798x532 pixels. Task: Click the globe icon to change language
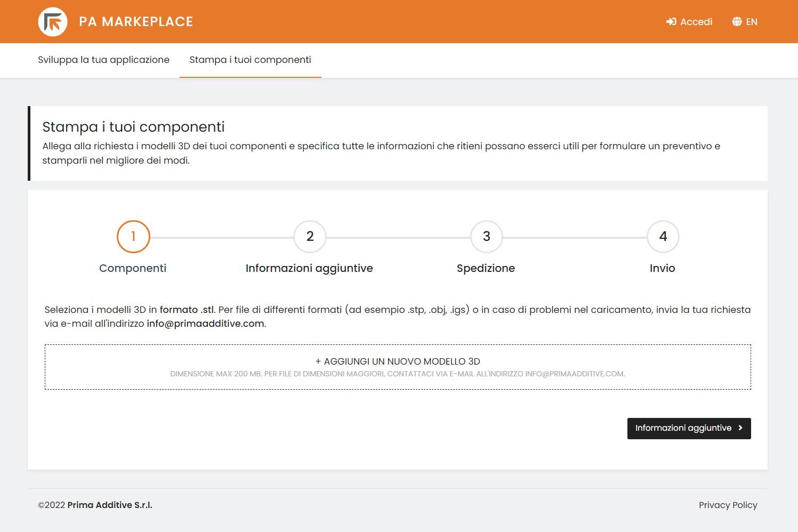tap(737, 21)
